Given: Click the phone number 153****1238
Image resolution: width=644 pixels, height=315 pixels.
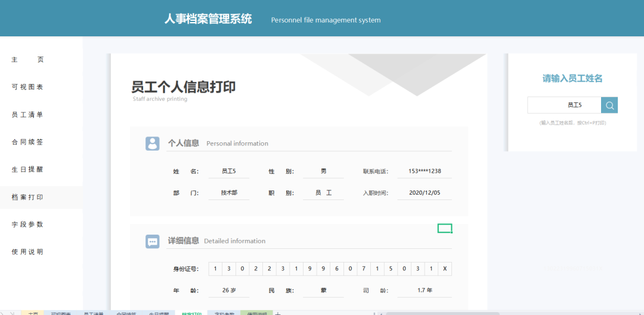Looking at the screenshot, I should tap(425, 171).
